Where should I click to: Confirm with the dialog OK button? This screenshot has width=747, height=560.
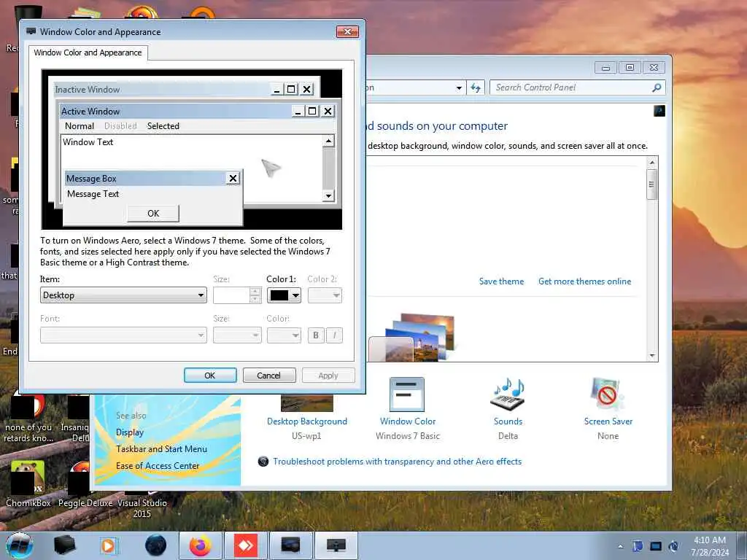point(210,376)
